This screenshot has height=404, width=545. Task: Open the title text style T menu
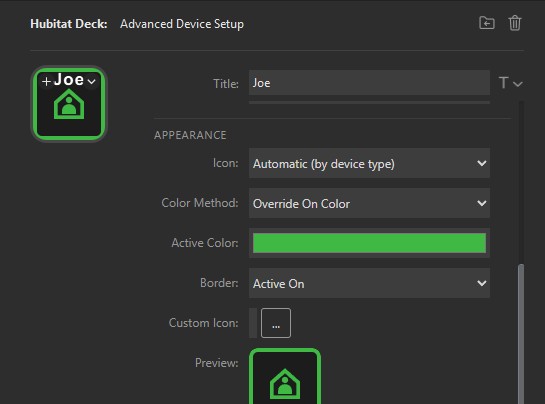pyautogui.click(x=510, y=83)
